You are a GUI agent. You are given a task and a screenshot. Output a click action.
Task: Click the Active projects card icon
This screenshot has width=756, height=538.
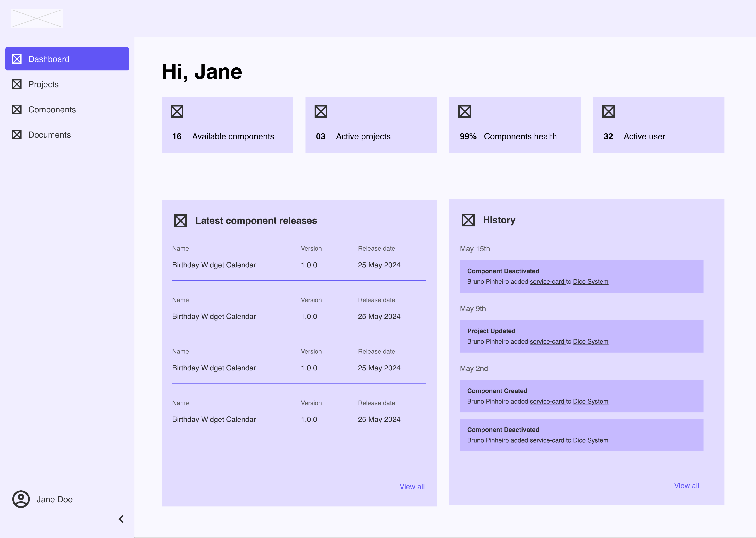tap(321, 111)
